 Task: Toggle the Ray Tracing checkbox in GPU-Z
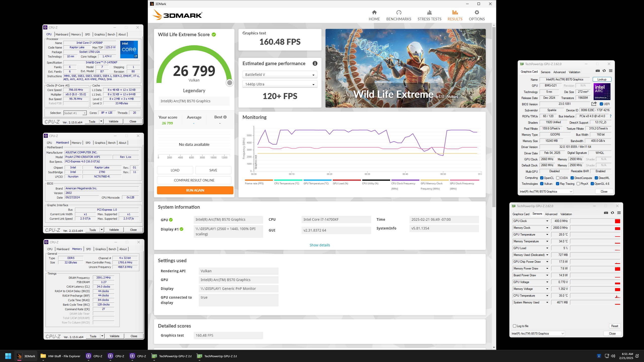557,184
